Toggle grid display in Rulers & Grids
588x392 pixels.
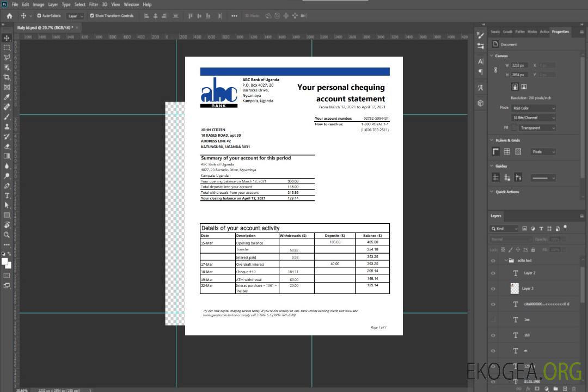[507, 151]
